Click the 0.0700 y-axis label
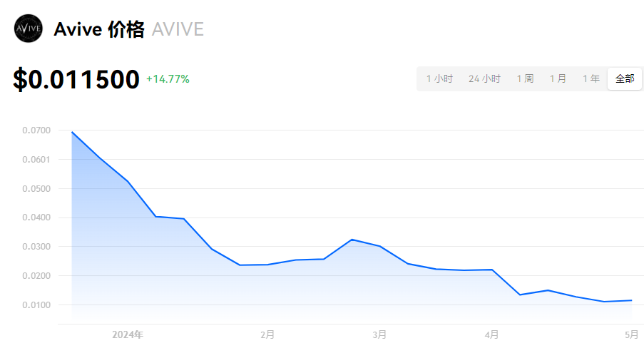This screenshot has height=358, width=644. (36, 131)
